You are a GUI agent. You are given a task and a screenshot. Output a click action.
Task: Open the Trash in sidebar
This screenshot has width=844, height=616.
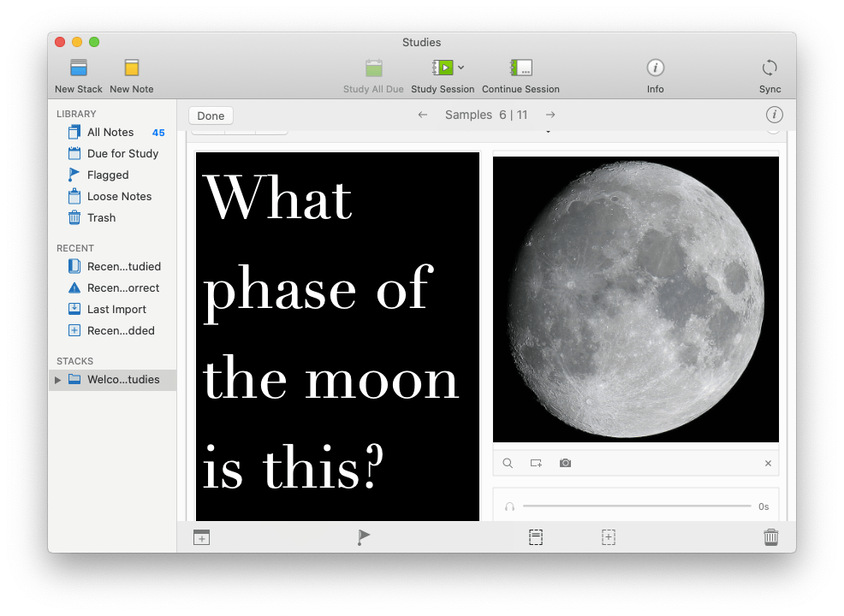pyautogui.click(x=101, y=218)
